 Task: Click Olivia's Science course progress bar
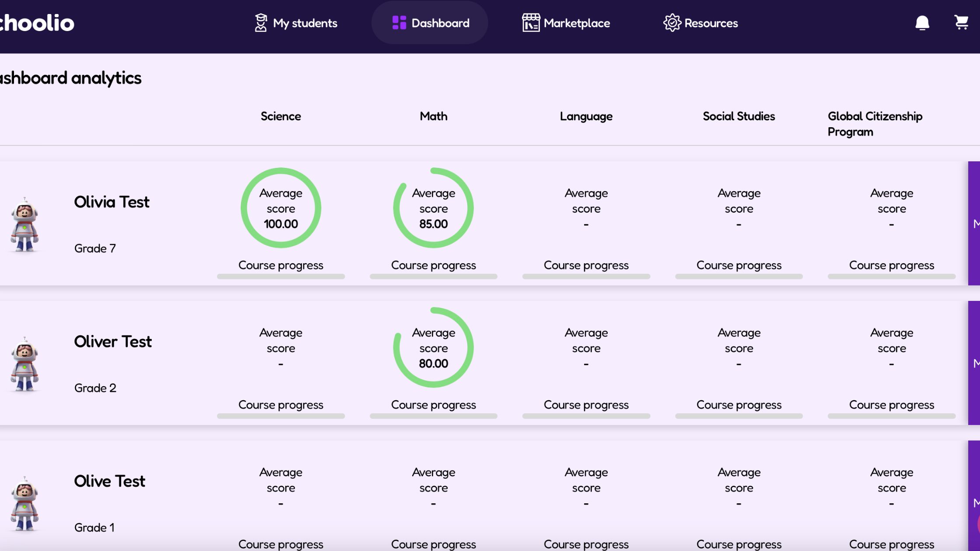pos(281,276)
